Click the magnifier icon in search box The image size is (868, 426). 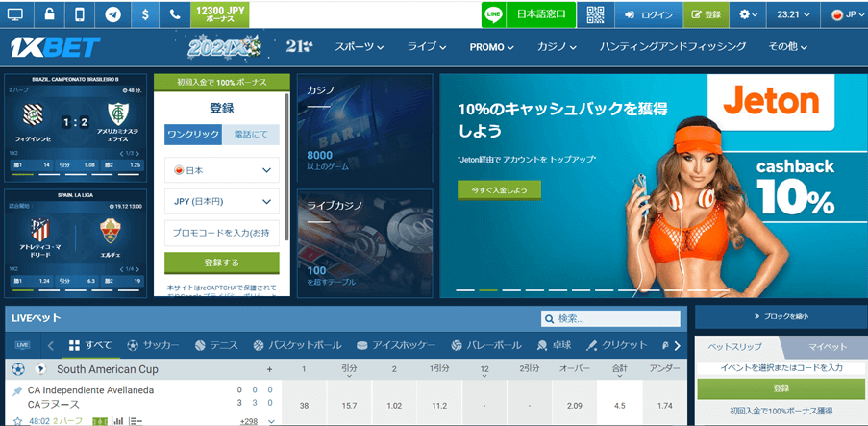click(549, 318)
